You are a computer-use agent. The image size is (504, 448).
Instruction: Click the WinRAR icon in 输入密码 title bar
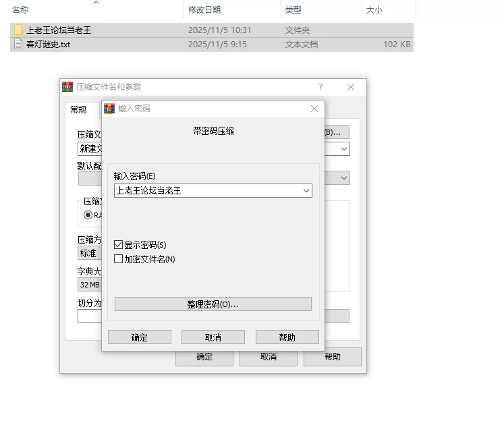(x=109, y=109)
